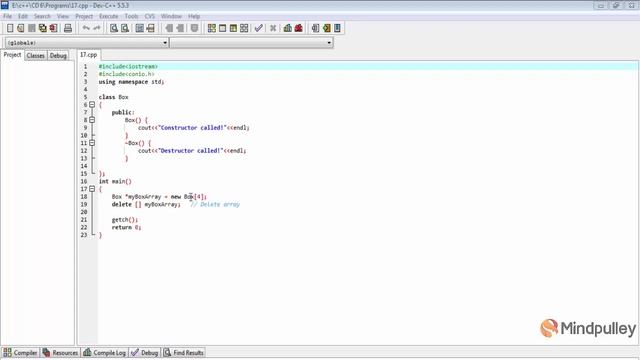Click the "using namespace std;" line

pos(131,82)
